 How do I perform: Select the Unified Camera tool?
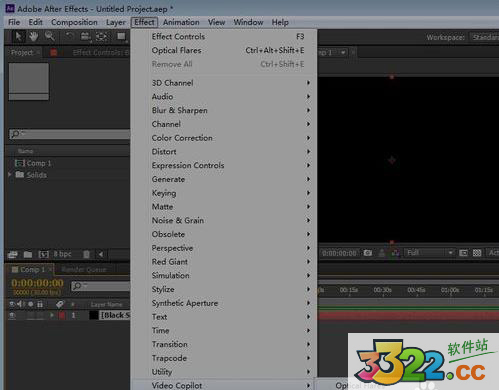click(x=86, y=36)
